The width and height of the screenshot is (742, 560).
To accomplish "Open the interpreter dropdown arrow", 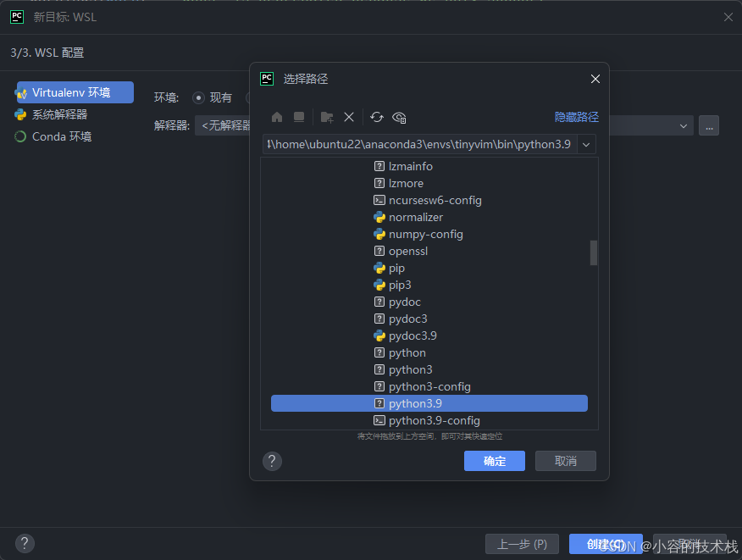I will tap(684, 126).
